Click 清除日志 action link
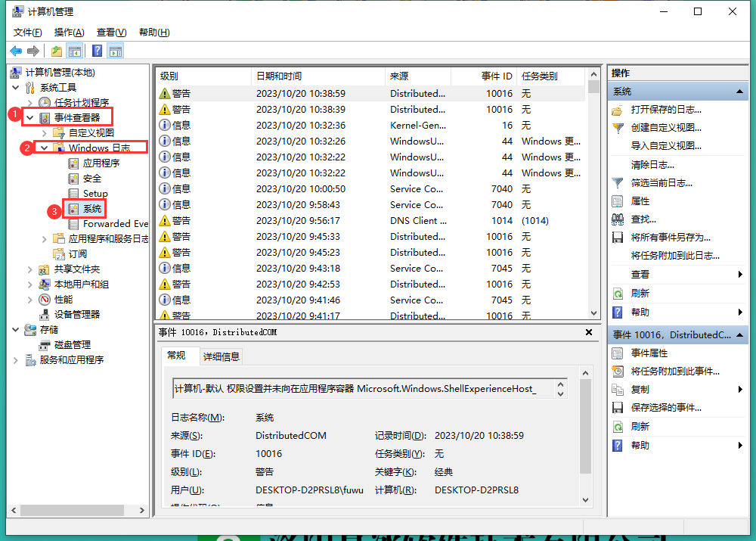Screen dimensions: 756x541 pyautogui.click(x=652, y=165)
